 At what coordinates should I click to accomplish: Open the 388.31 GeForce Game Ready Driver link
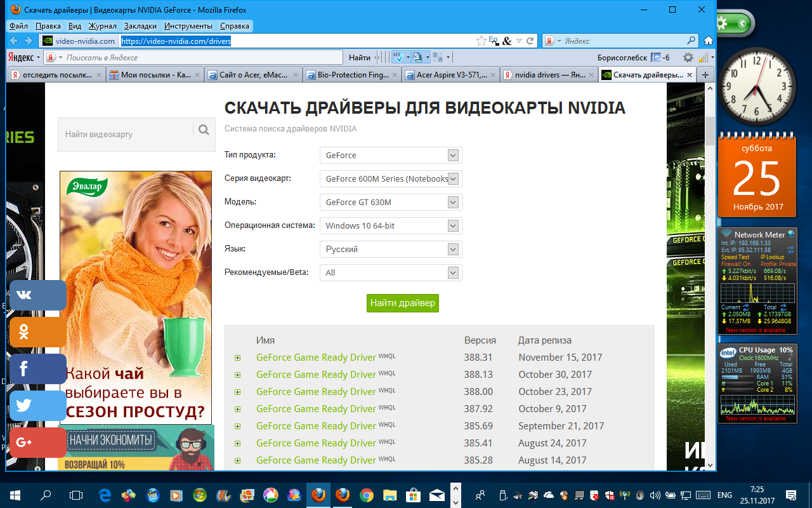(x=316, y=358)
